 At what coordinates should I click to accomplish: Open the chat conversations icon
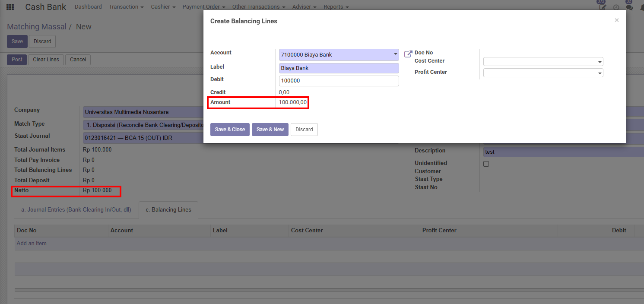629,7
